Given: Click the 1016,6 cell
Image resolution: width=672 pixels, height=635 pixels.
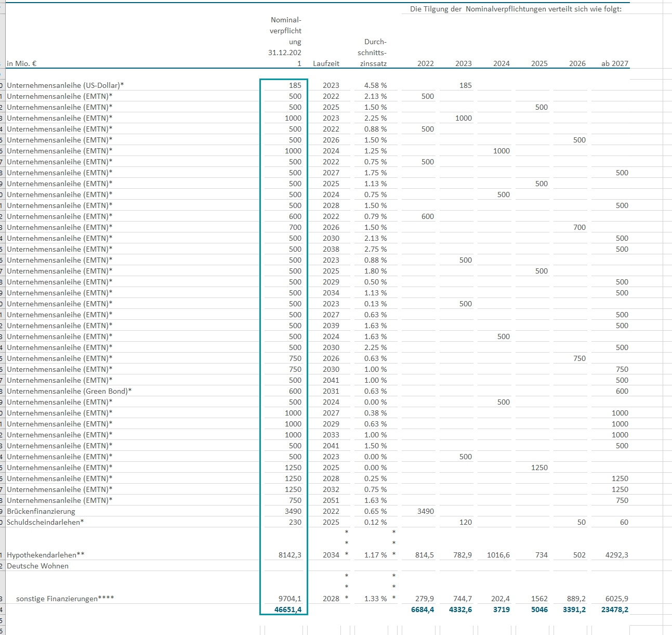Looking at the screenshot, I should (498, 555).
